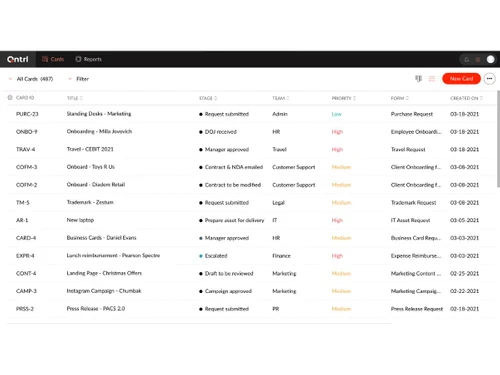
Task: Click the title 'Travel - CEBIT 2021'
Action: point(90,149)
